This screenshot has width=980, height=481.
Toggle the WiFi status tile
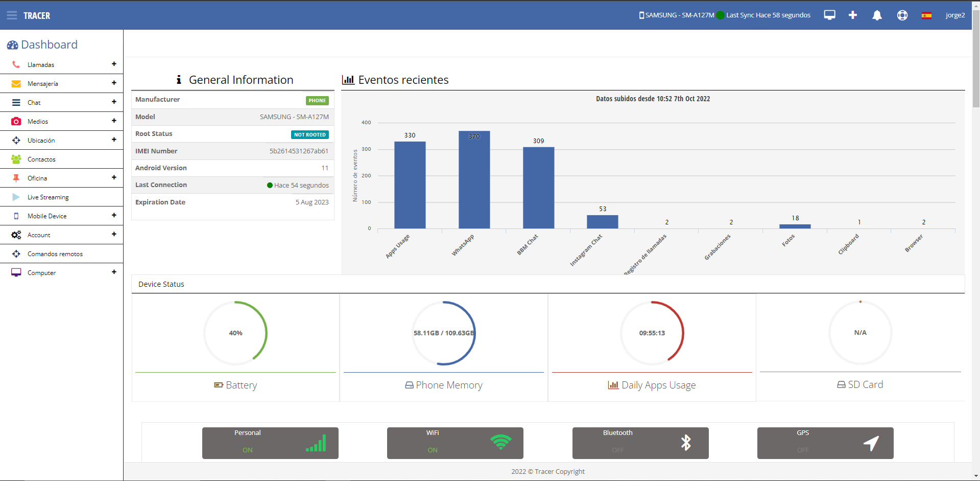455,443
